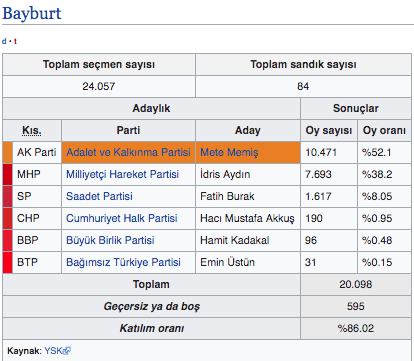Select vote count 7.693
Image resolution: width=414 pixels, height=361 pixels.
pyautogui.click(x=318, y=174)
